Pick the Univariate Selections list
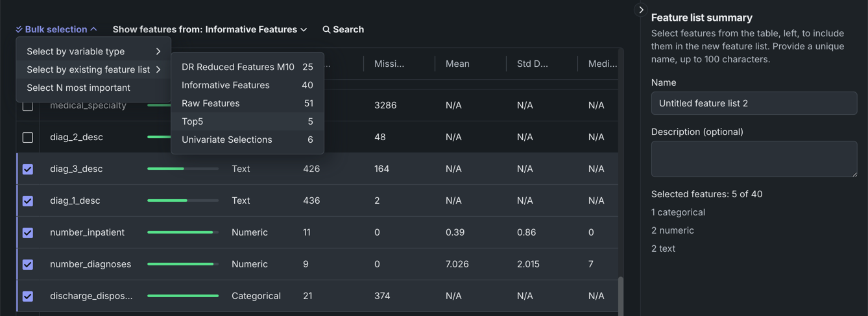 click(247, 140)
